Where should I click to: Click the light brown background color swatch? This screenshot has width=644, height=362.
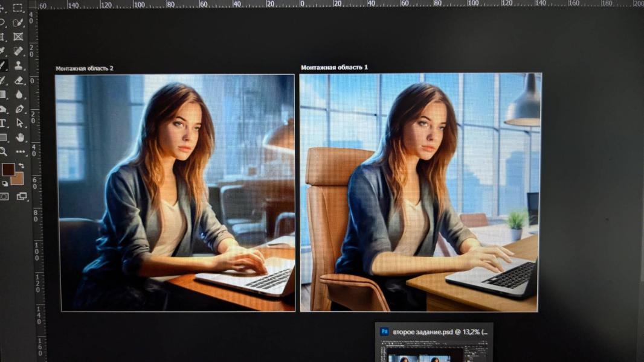click(18, 179)
